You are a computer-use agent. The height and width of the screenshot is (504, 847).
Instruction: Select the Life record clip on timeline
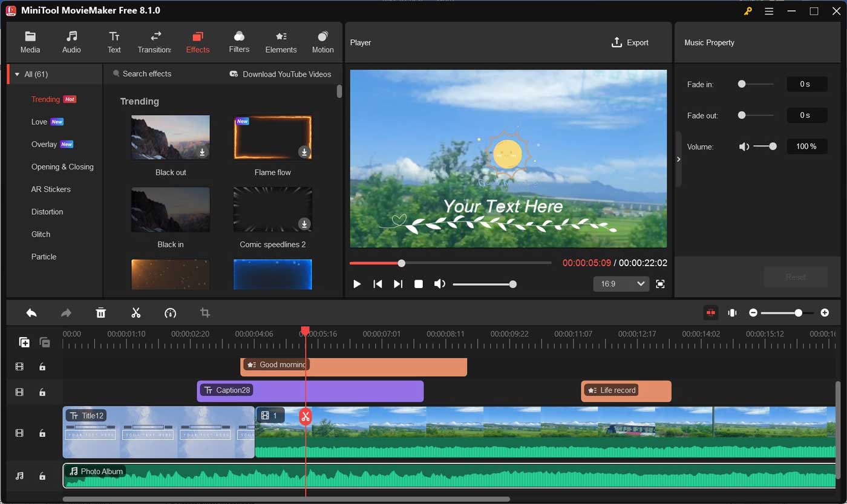(x=626, y=391)
